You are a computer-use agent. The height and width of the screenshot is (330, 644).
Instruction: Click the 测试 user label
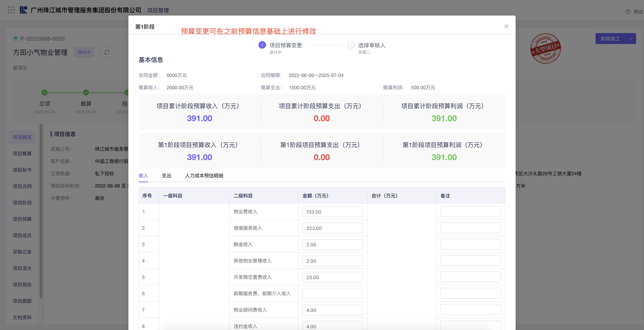[x=638, y=12]
